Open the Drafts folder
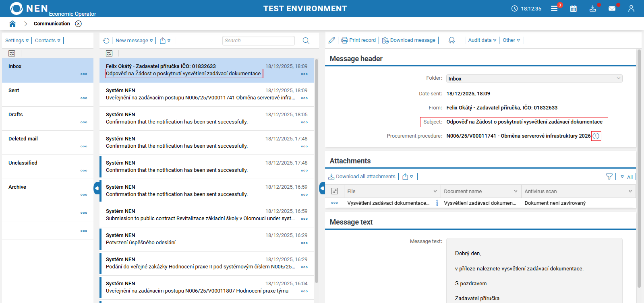 (16, 115)
